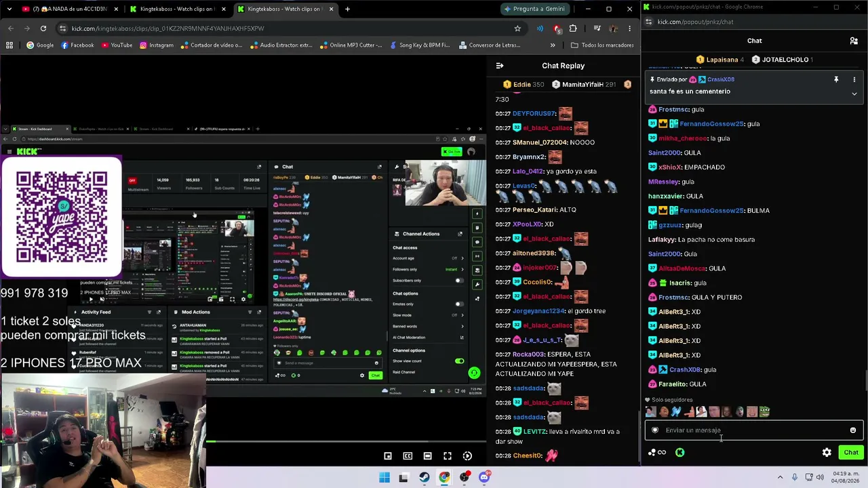Open playback speed options for the clip
The height and width of the screenshot is (488, 868).
[467, 456]
